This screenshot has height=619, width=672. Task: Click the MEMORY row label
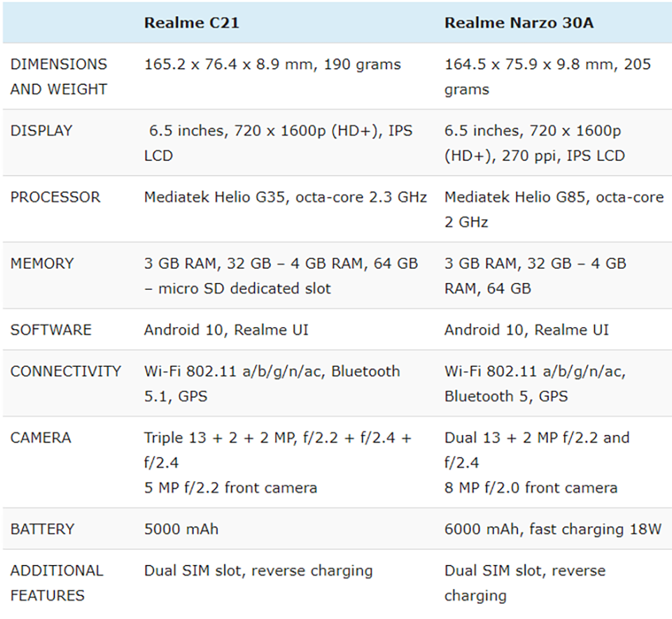coord(42,263)
